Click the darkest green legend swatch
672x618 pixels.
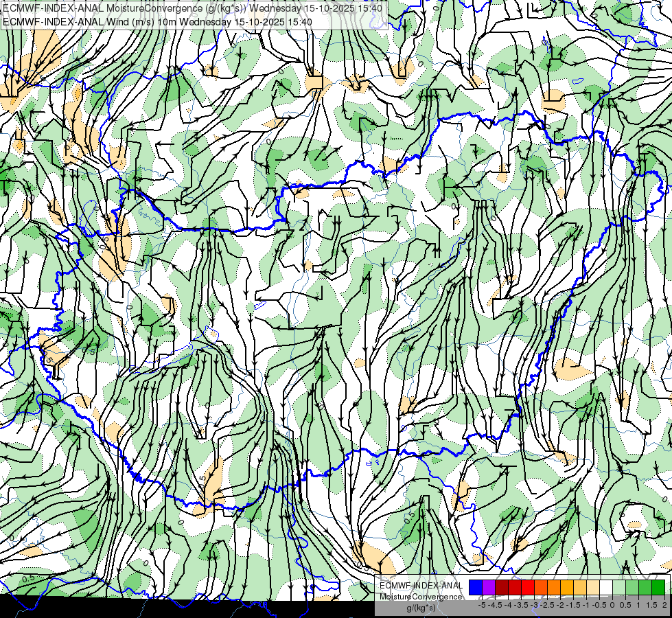click(x=658, y=588)
